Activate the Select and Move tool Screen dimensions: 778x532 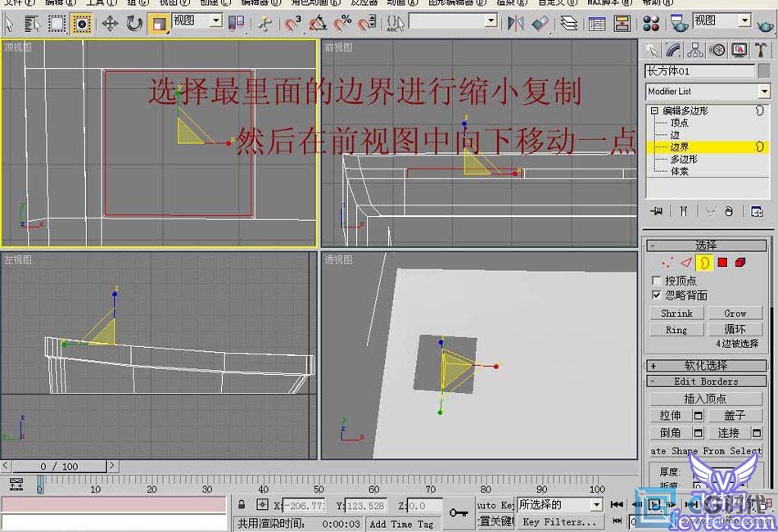pyautogui.click(x=110, y=23)
